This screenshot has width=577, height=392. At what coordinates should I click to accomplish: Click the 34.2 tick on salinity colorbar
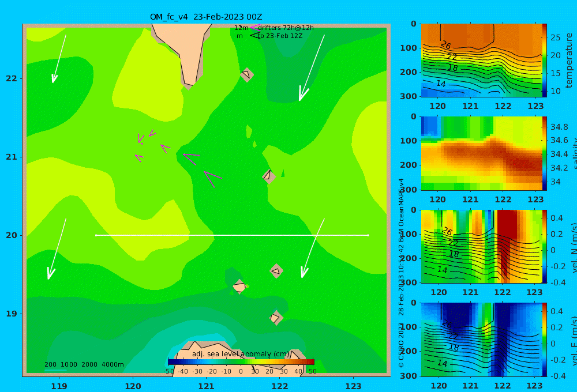point(559,168)
